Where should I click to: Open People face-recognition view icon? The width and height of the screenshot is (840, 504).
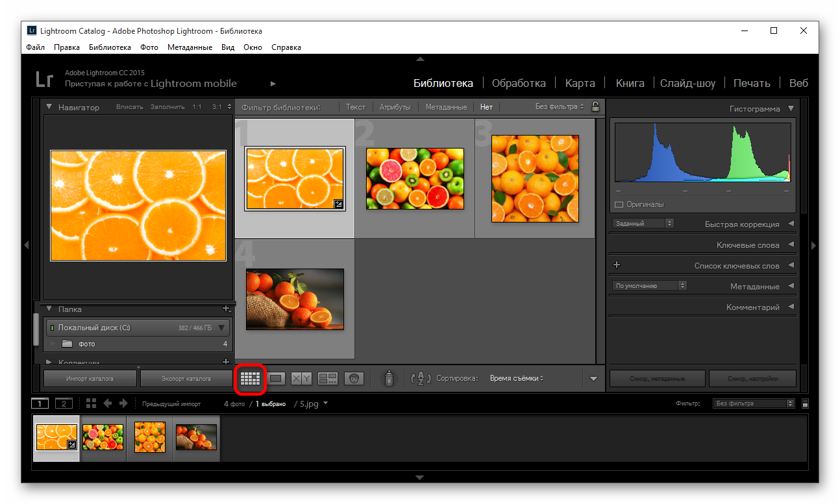[x=354, y=378]
